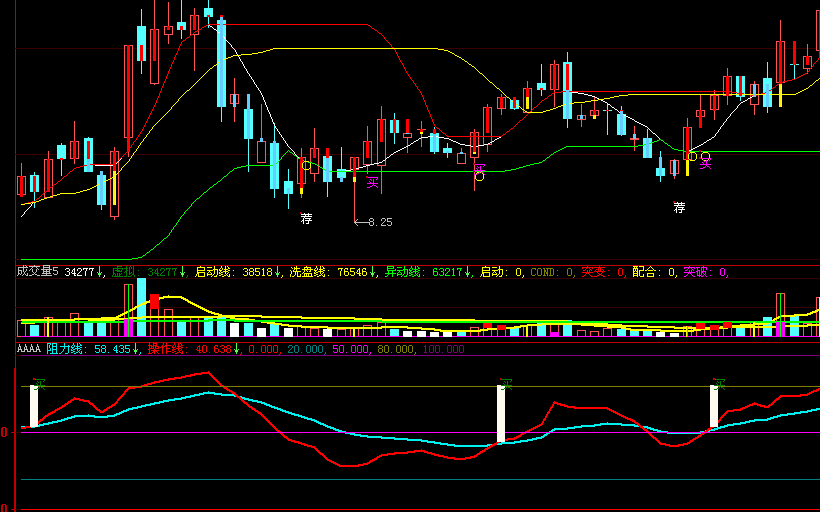The image size is (820, 512).
Task: Click the teal 20.000 level value
Action: (x=306, y=349)
